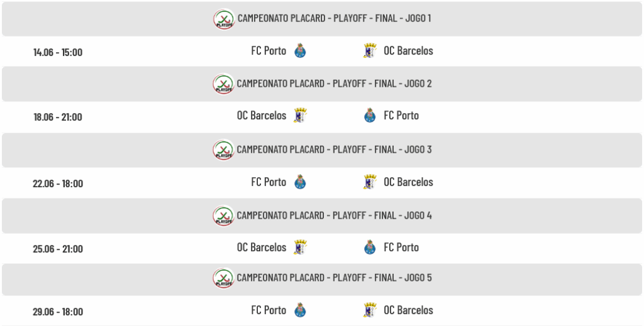Click FC Porto name in the 25.06 match
The width and height of the screenshot is (644, 326).
tap(401, 247)
